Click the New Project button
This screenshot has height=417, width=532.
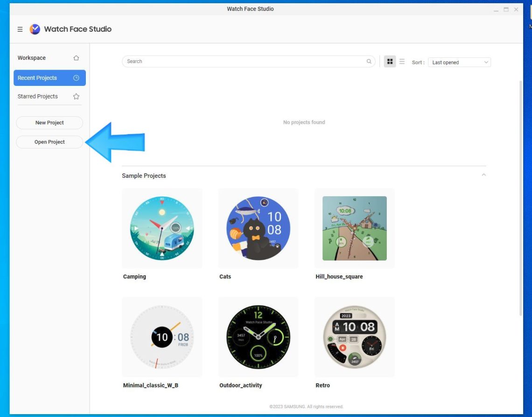(49, 123)
